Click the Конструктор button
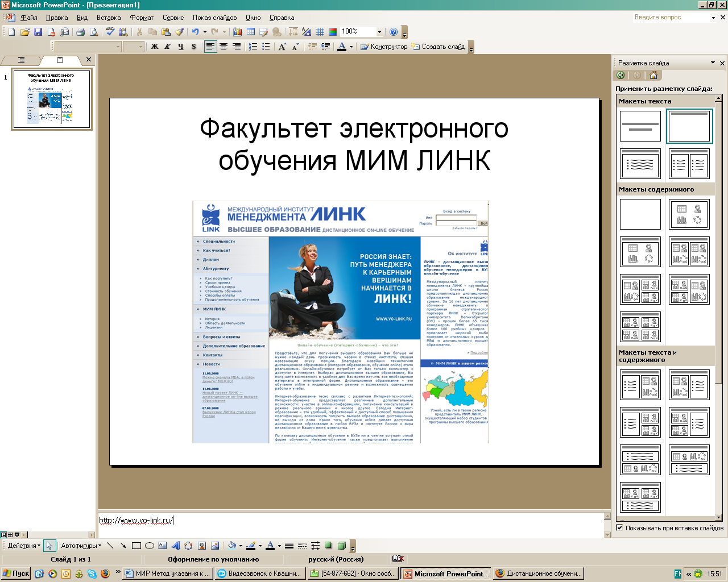The width and height of the screenshot is (728, 582). [384, 47]
